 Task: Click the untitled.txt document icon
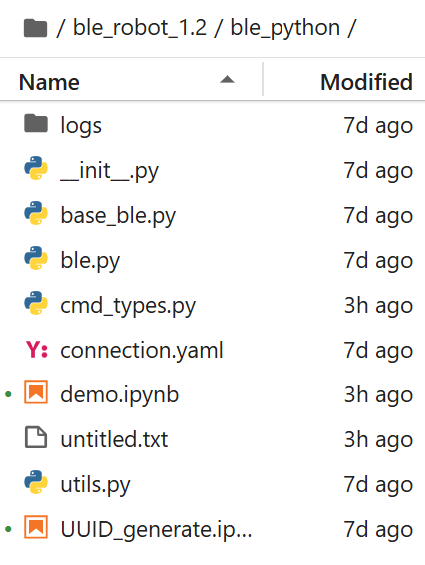point(36,437)
